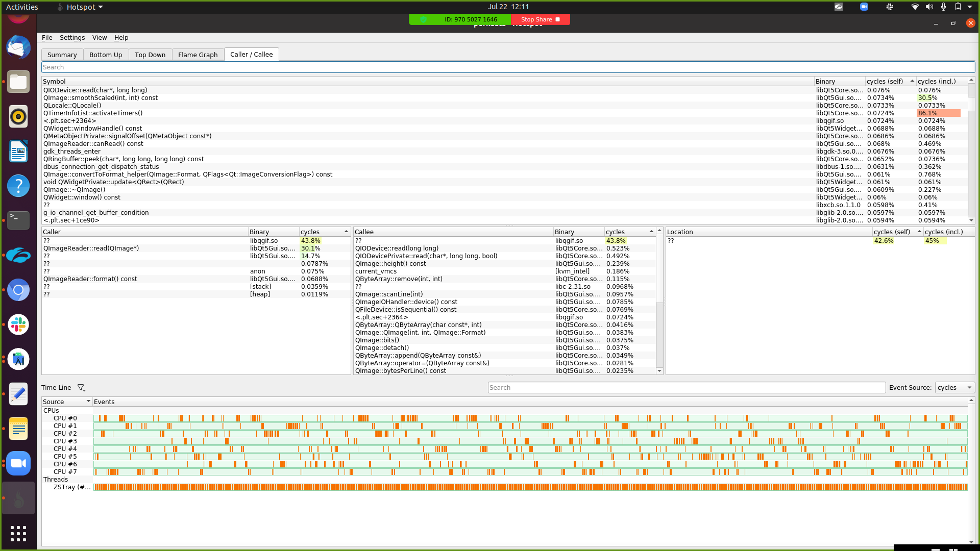The image size is (980, 551).
Task: Open the Event Source cycles dropdown
Action: pyautogui.click(x=954, y=388)
